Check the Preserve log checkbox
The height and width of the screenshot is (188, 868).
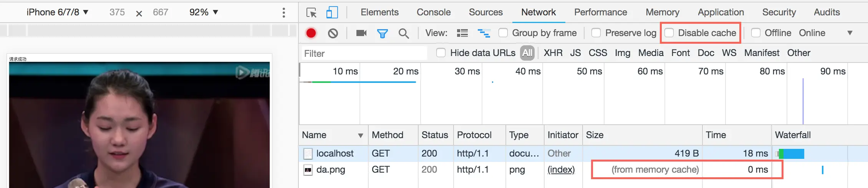coord(596,33)
